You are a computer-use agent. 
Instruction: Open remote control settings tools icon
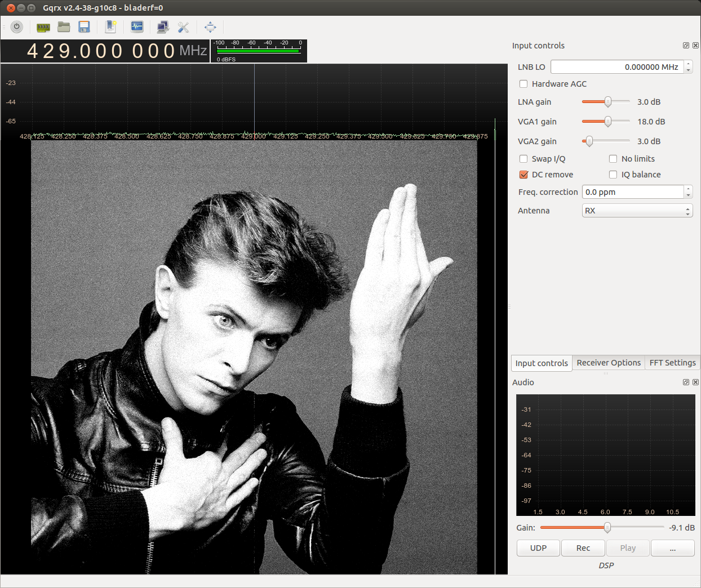tap(183, 27)
